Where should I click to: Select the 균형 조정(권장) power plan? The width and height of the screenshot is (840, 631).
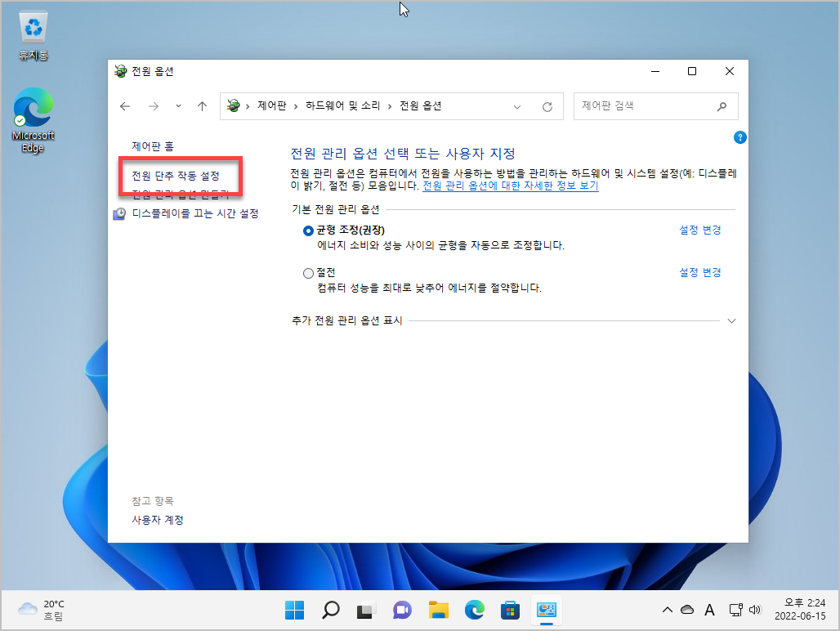[308, 230]
